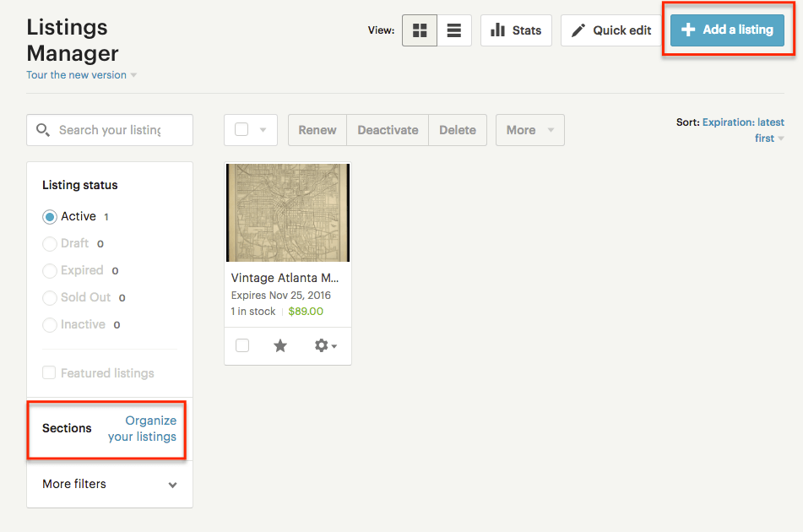Change sorting from Expiration latest first
This screenshot has width=803, height=532.
(x=743, y=130)
